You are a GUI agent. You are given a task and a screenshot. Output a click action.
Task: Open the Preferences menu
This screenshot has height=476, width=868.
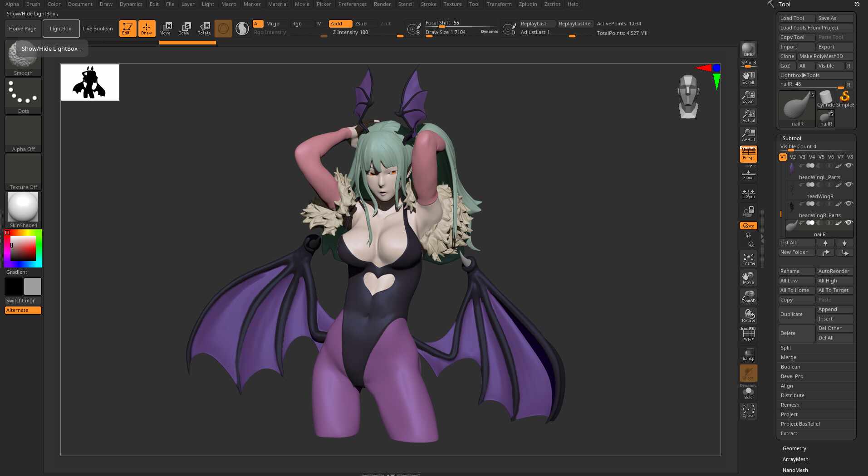coord(352,4)
